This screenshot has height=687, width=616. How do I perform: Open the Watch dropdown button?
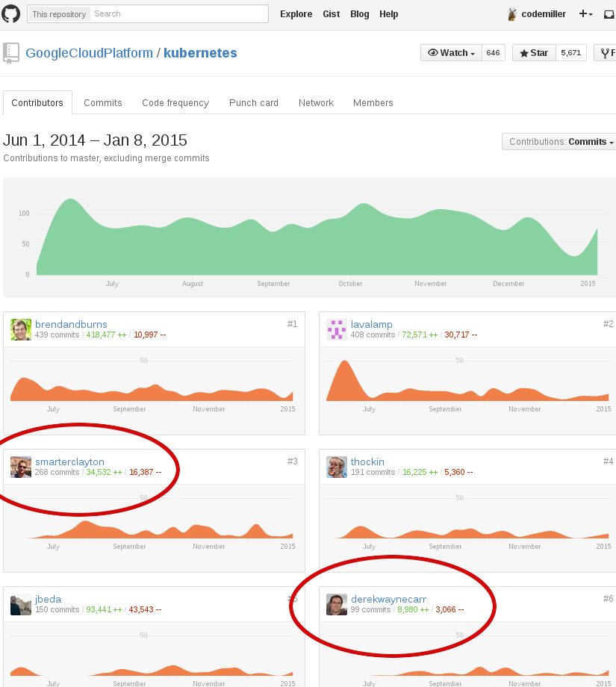click(451, 53)
